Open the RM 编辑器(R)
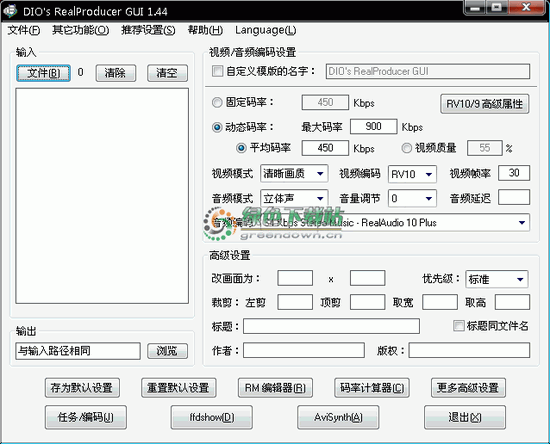 [x=275, y=388]
